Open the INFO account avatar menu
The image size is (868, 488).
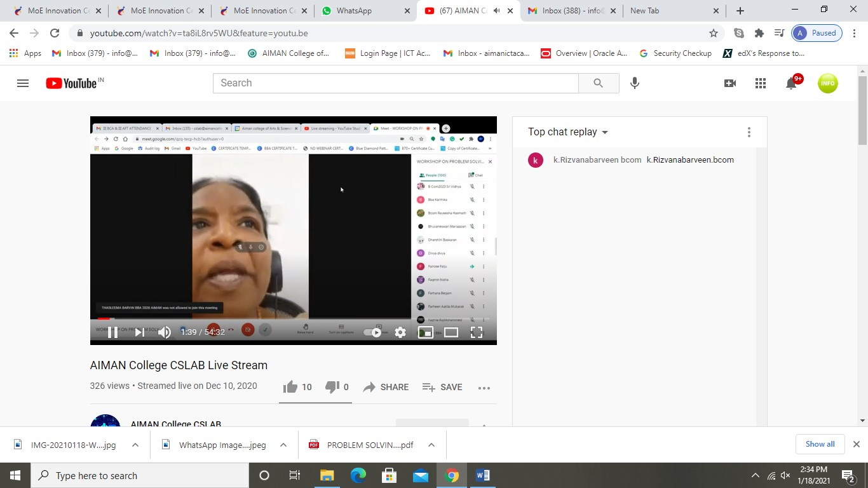(x=827, y=83)
